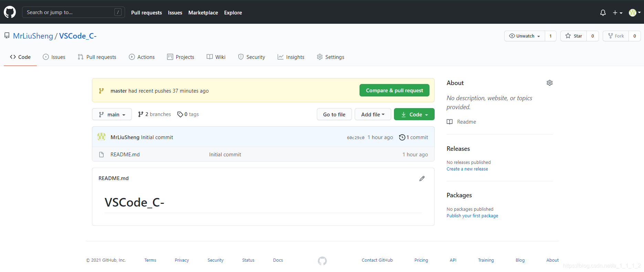Open the Unwatch notifications dropdown
Viewport: 644px width, 272px height.
(x=525, y=36)
